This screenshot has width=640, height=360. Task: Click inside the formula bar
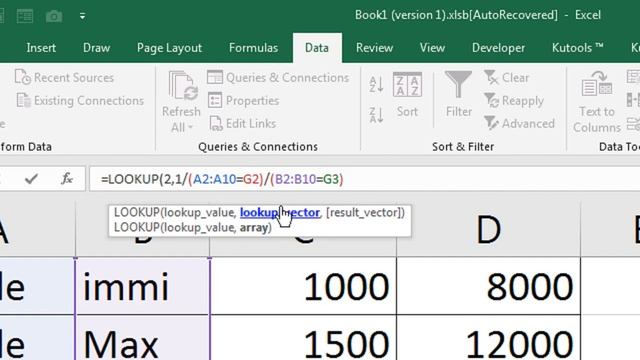point(364,179)
